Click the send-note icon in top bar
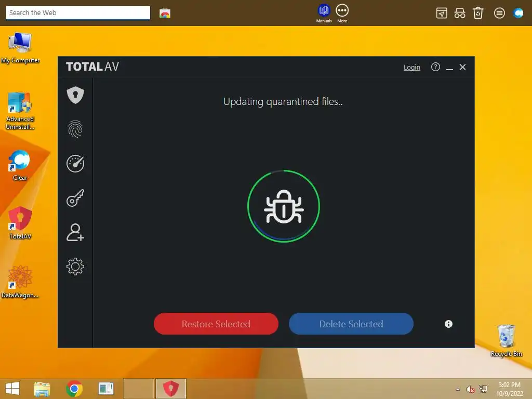 (x=442, y=13)
